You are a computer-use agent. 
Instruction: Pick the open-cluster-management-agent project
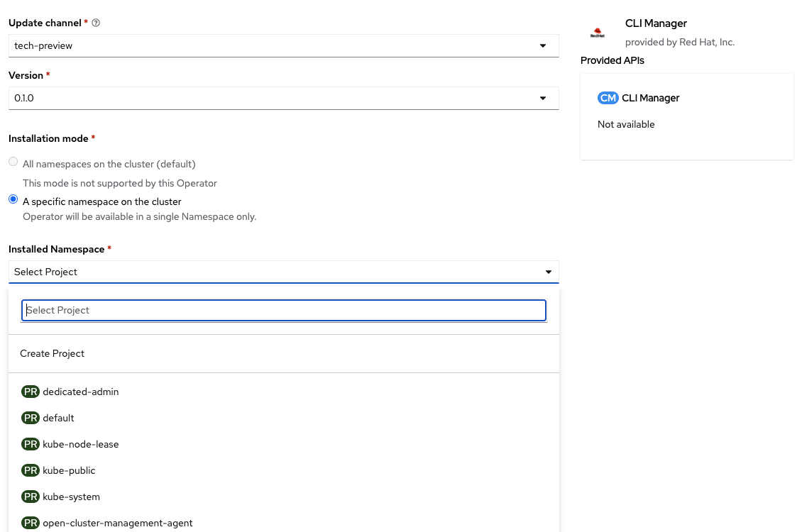coord(117,523)
